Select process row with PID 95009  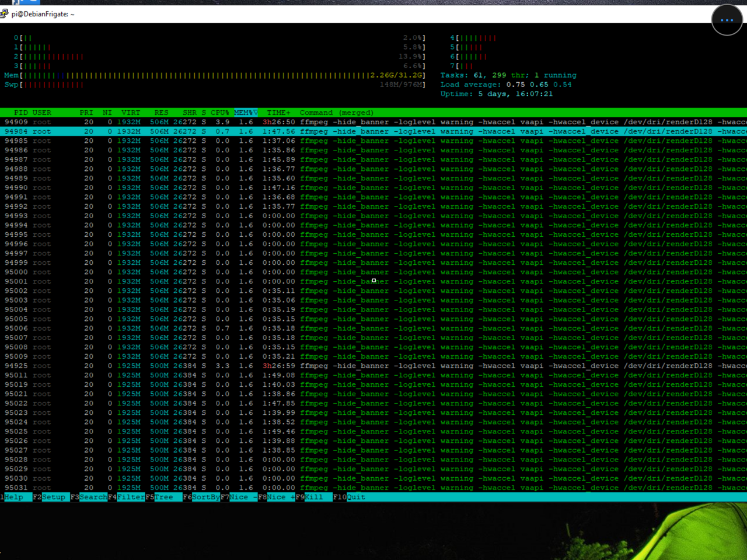(373, 356)
